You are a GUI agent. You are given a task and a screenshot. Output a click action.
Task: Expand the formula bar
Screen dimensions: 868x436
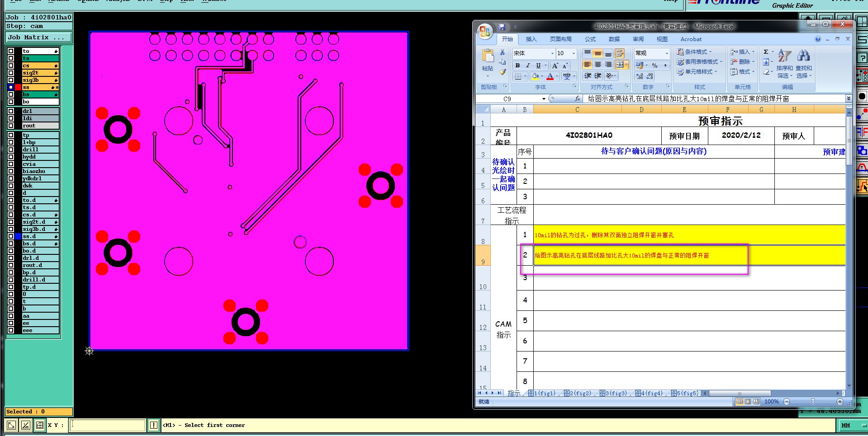tap(849, 98)
